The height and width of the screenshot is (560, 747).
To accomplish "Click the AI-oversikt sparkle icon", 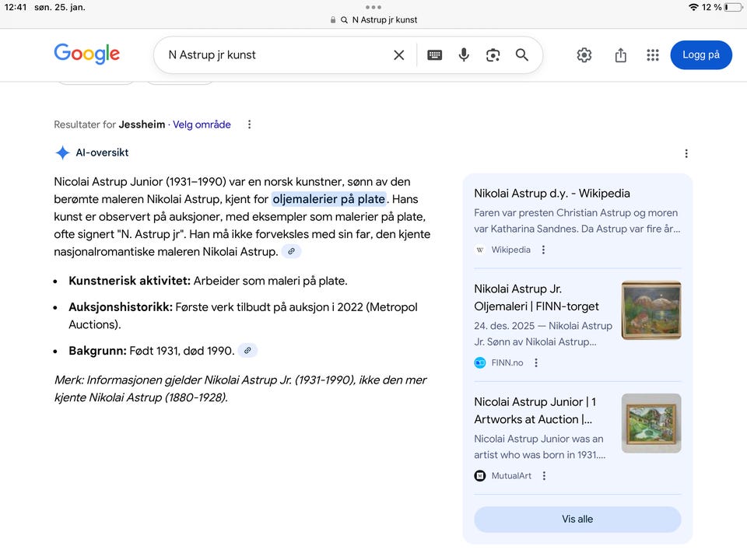I will [62, 153].
